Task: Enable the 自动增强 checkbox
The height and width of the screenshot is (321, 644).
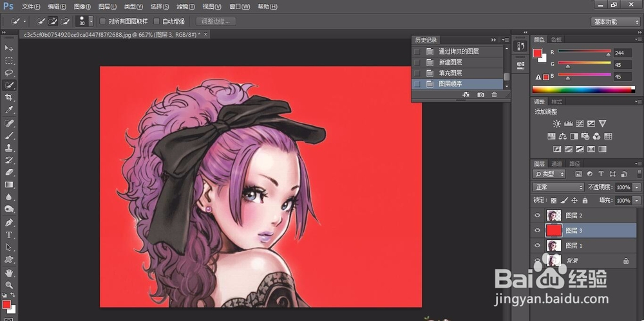Action: [156, 21]
